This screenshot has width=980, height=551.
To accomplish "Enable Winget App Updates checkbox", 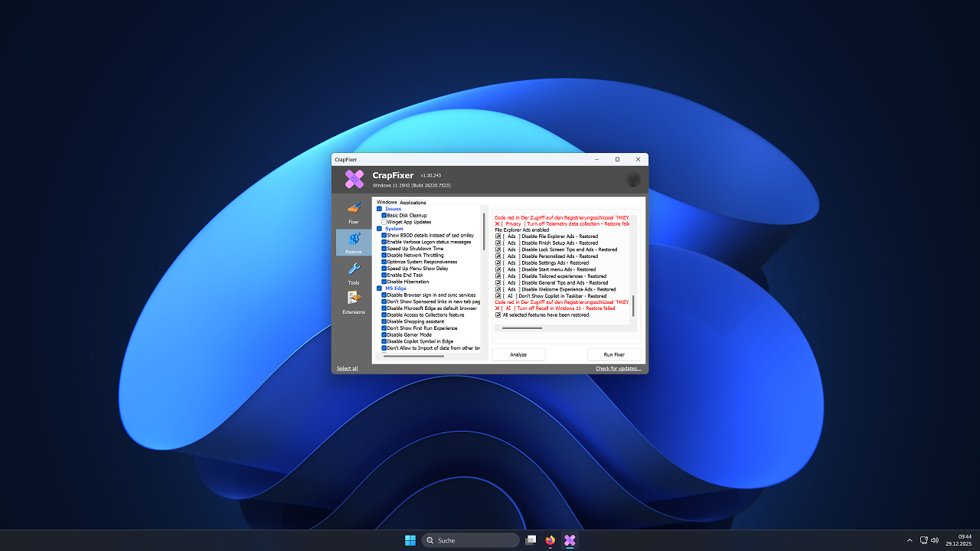I will (x=384, y=222).
